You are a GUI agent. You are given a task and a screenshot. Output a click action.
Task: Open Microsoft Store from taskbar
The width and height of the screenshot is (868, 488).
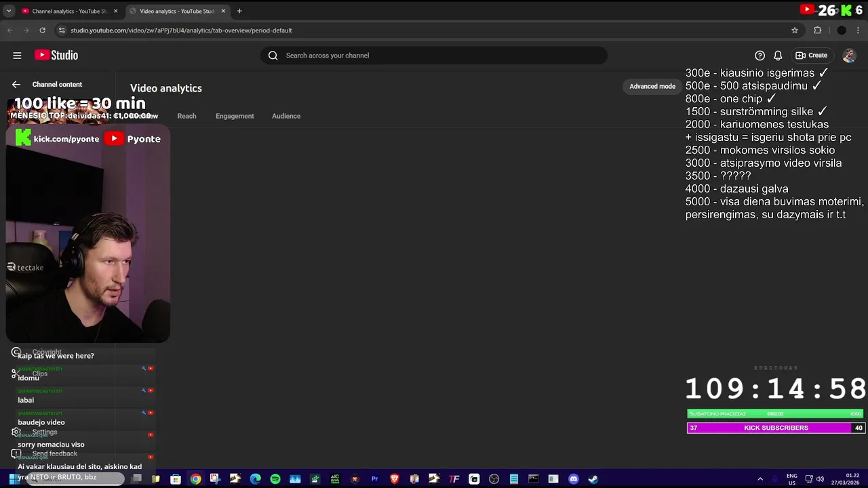[176, 479]
